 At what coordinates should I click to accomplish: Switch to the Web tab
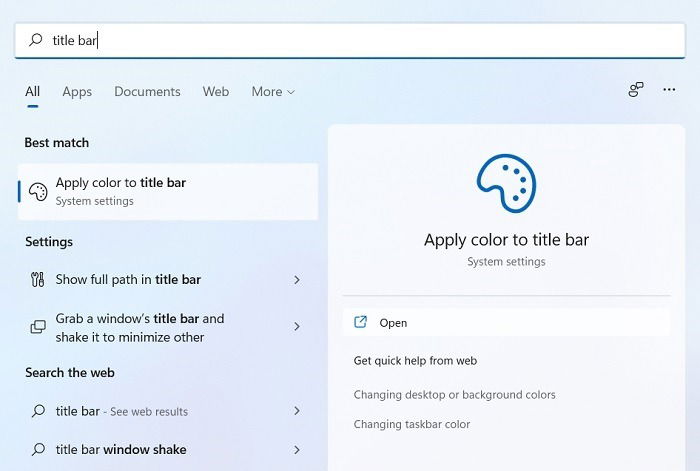tap(216, 92)
